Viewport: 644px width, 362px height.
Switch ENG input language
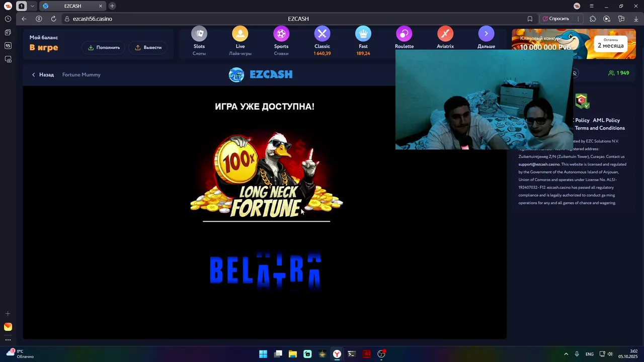[589, 354]
